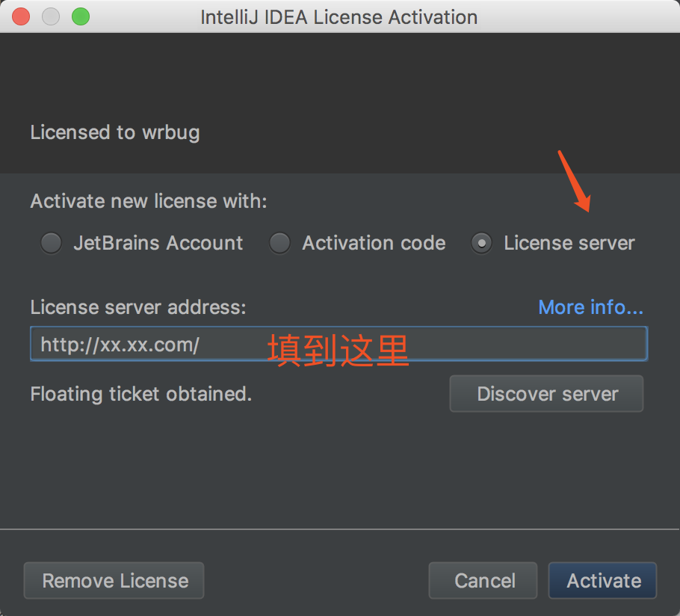
Task: Choose the Activation code radio option
Action: (x=279, y=243)
